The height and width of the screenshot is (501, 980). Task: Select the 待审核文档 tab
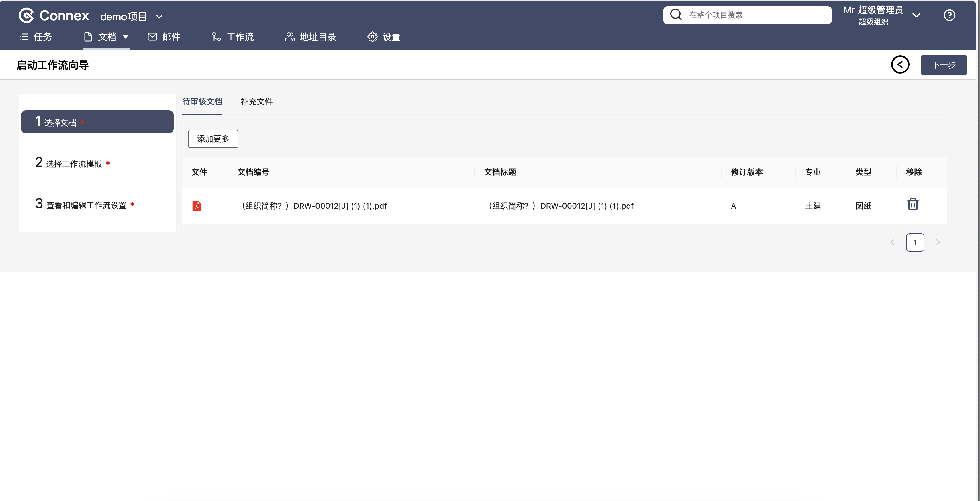coord(202,102)
